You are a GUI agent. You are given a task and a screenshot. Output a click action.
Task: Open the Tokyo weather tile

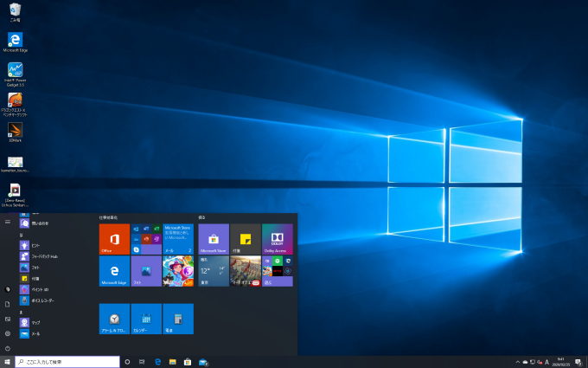click(x=214, y=271)
